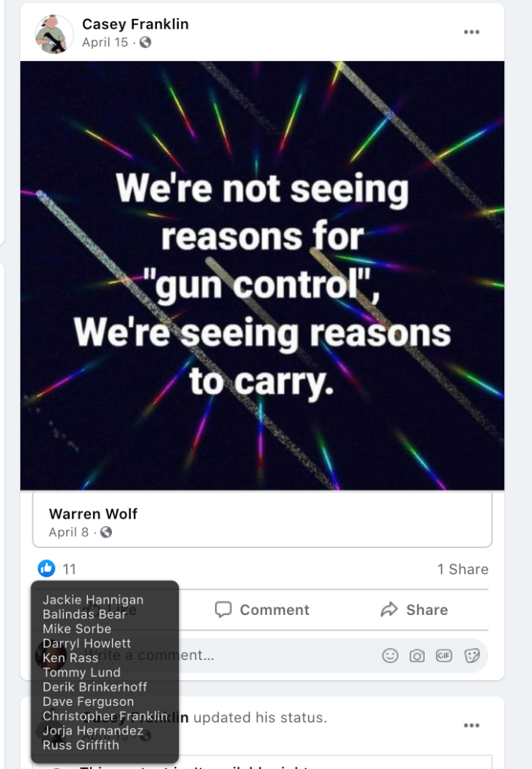This screenshot has width=532, height=769.
Task: Open the gun control meme image
Action: pyautogui.click(x=262, y=275)
